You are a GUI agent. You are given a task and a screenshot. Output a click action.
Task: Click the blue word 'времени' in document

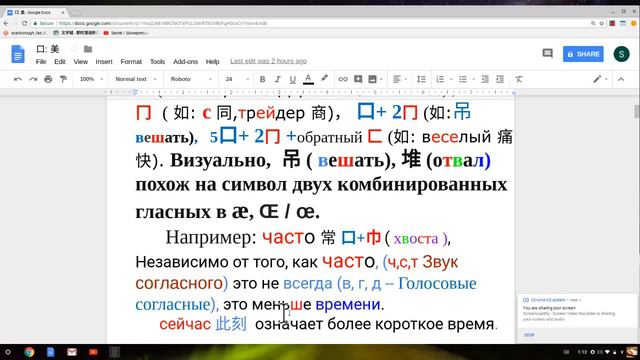[347, 304]
